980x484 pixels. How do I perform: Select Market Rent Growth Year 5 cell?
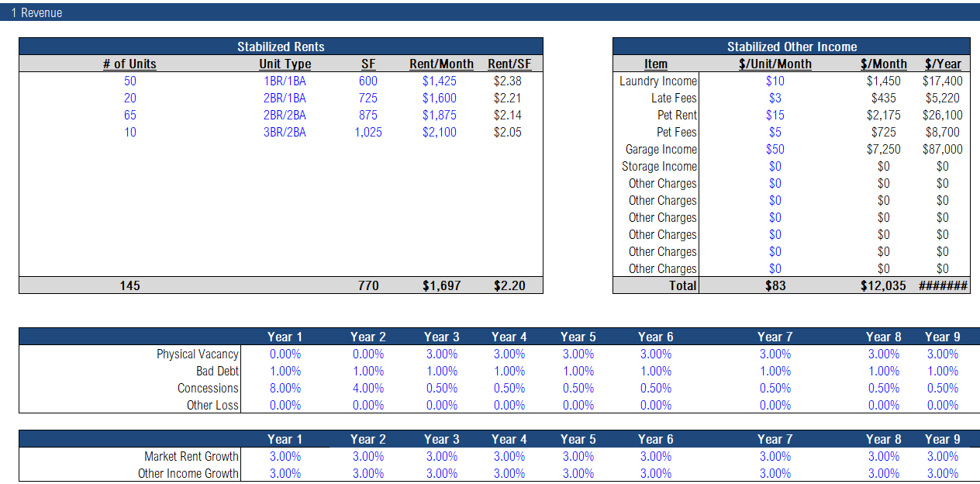tap(578, 456)
